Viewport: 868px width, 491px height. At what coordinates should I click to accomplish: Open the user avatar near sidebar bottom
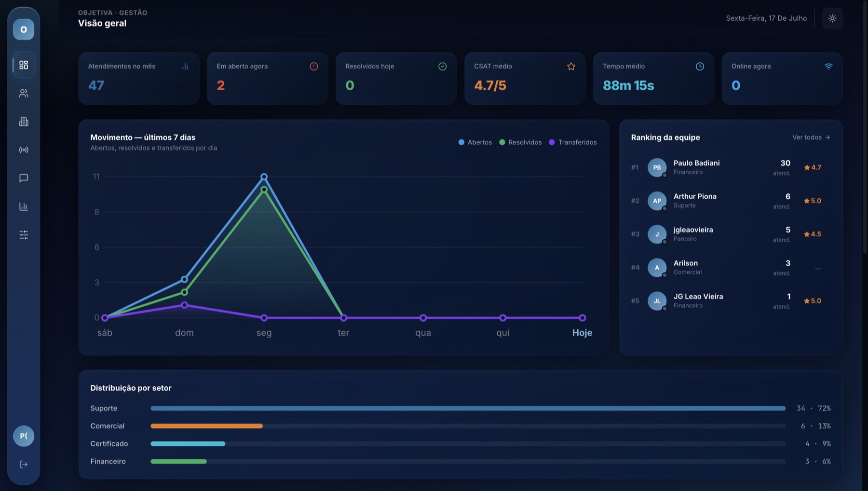[x=24, y=436]
